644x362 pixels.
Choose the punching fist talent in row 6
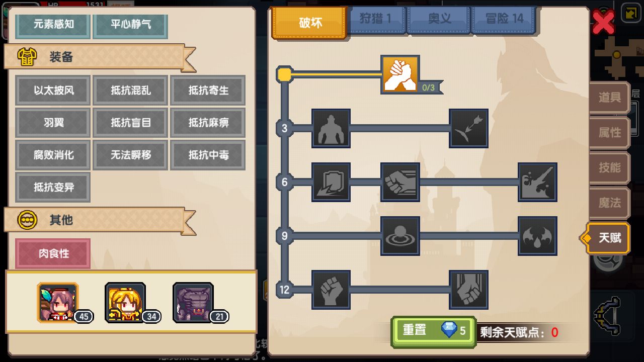[400, 182]
